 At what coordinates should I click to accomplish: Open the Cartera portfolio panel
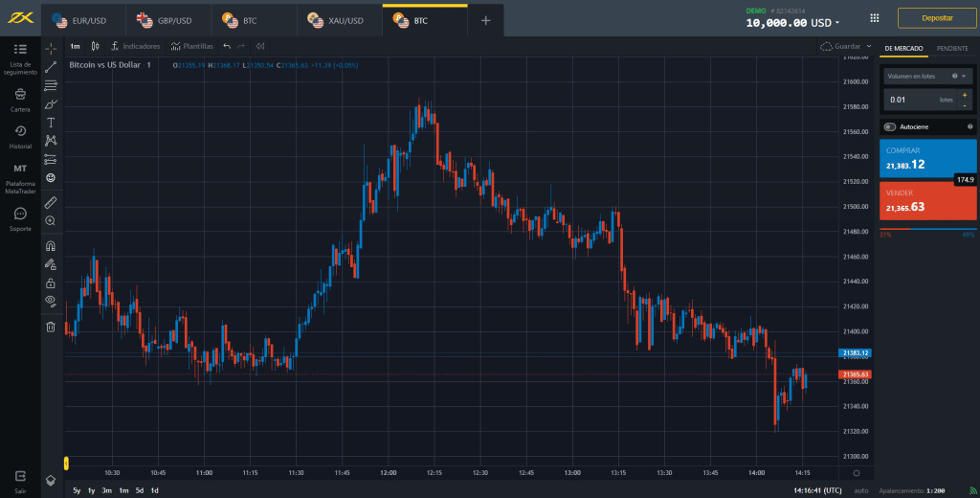tap(20, 99)
